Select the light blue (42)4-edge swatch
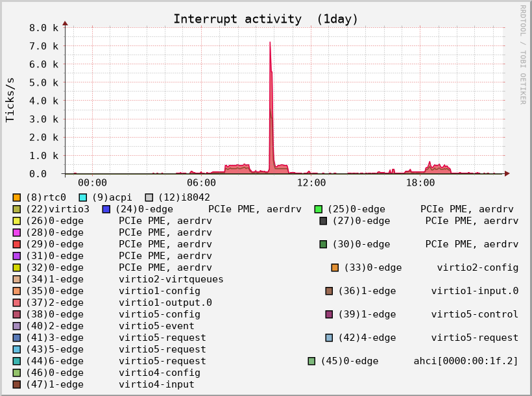 330,338
